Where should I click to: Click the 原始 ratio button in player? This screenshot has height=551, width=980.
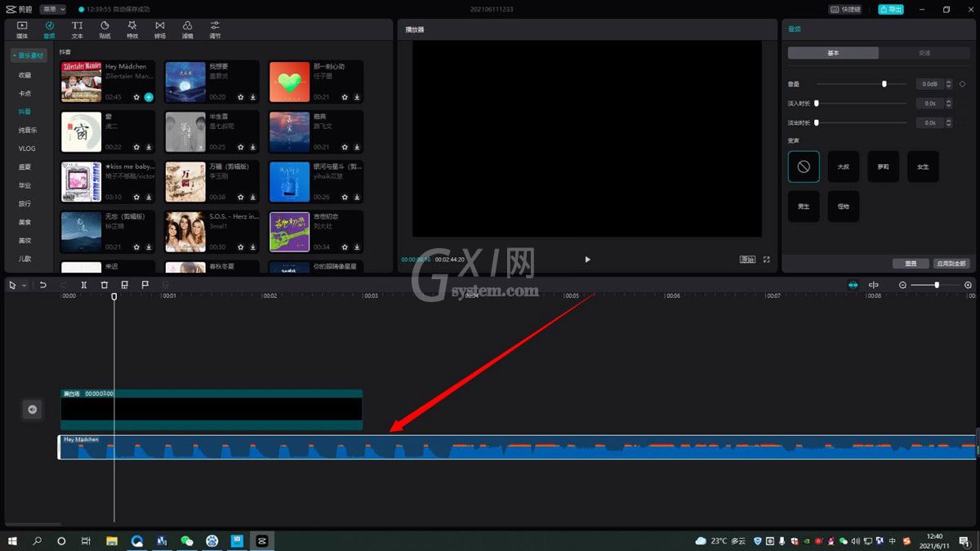[747, 260]
